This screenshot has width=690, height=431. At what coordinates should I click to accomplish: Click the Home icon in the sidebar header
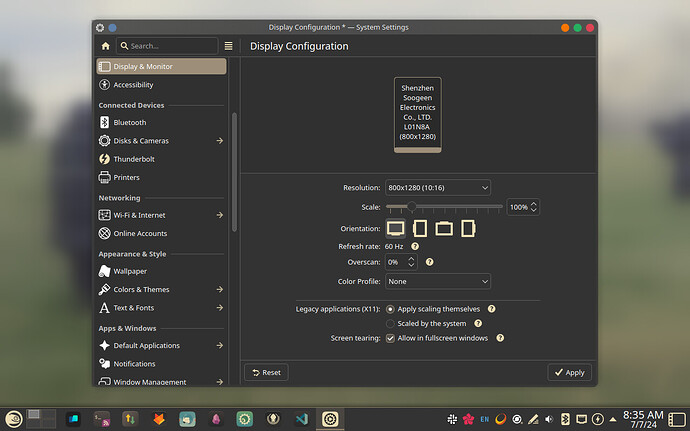(105, 46)
